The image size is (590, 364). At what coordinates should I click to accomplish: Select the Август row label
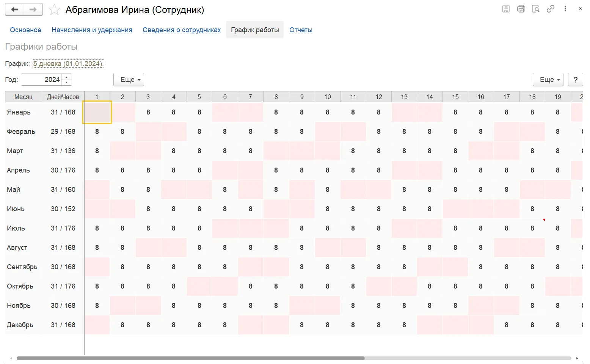coord(17,248)
